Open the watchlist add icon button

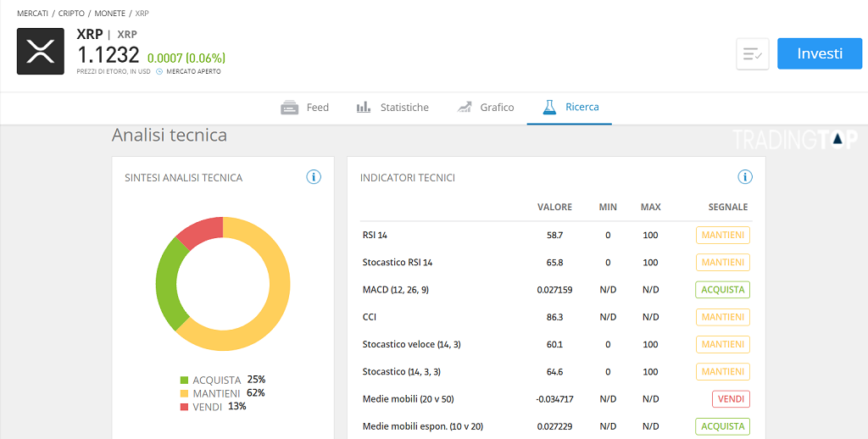coord(753,53)
